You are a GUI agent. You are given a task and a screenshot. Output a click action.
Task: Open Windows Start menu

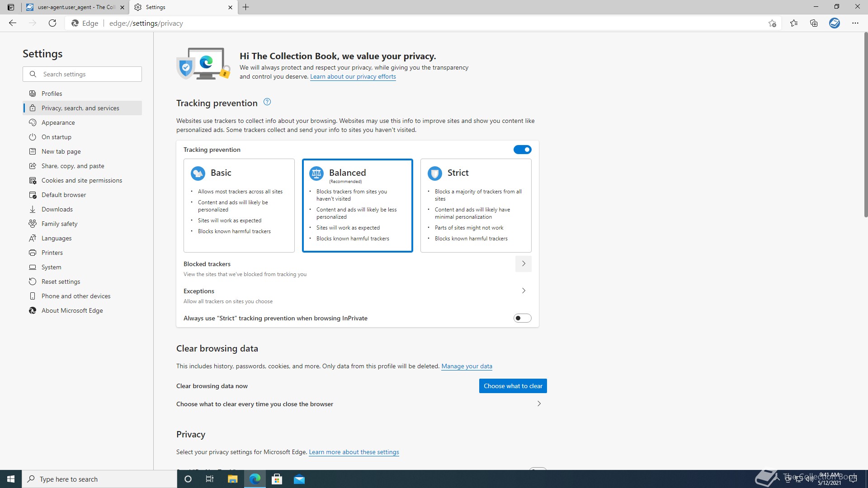[11, 479]
